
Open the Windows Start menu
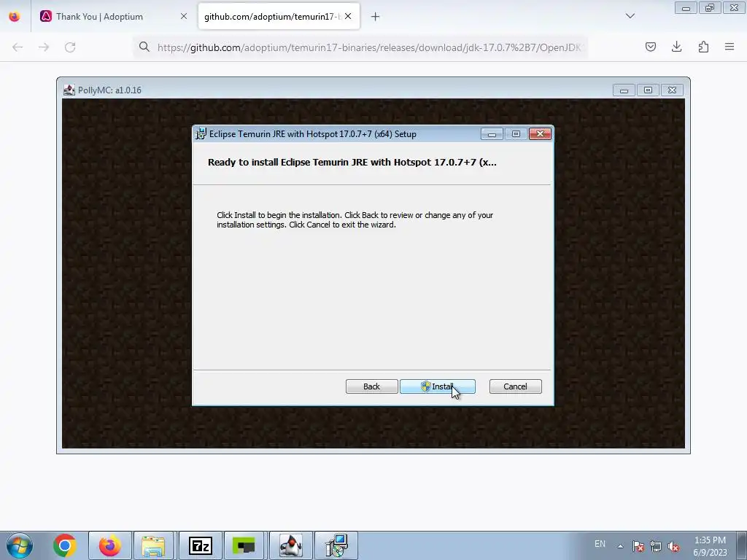pos(20,545)
